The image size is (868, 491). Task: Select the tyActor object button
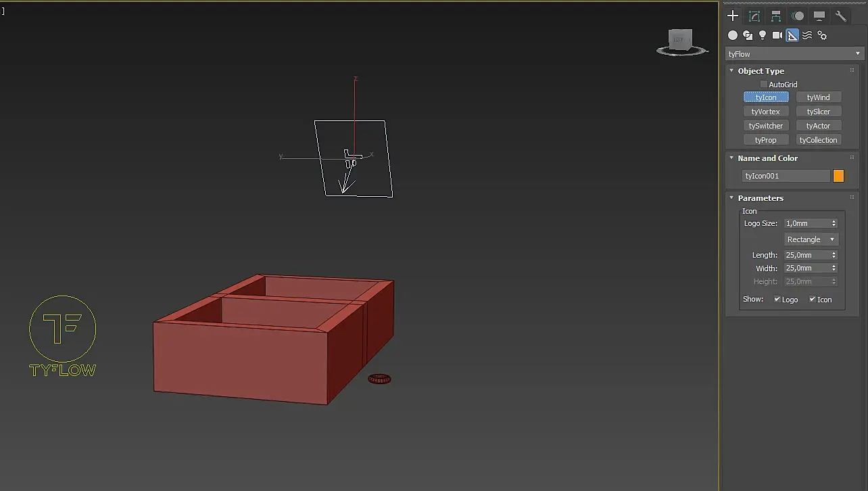pos(818,126)
